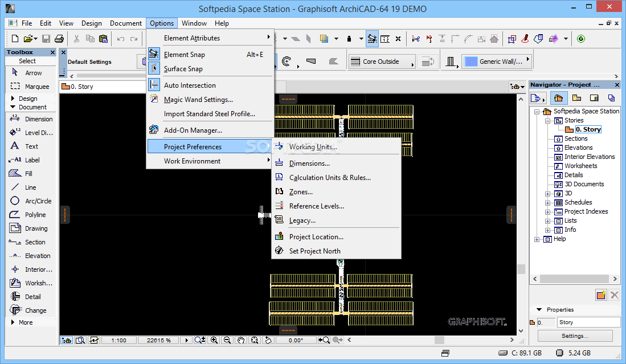Image resolution: width=626 pixels, height=364 pixels.
Task: Select the Text tool
Action: (x=31, y=146)
